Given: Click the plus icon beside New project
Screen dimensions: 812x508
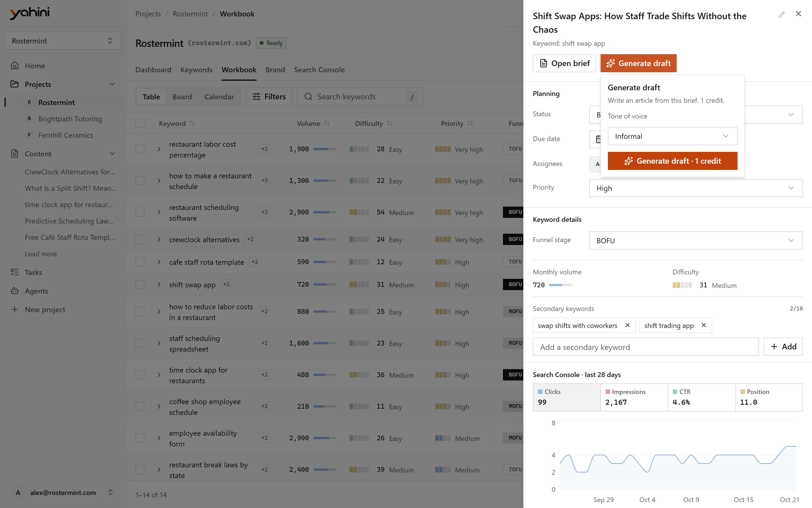Looking at the screenshot, I should pos(14,309).
